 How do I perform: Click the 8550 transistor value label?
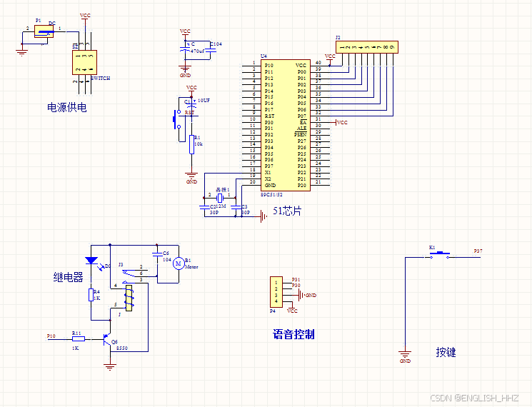pyautogui.click(x=122, y=348)
